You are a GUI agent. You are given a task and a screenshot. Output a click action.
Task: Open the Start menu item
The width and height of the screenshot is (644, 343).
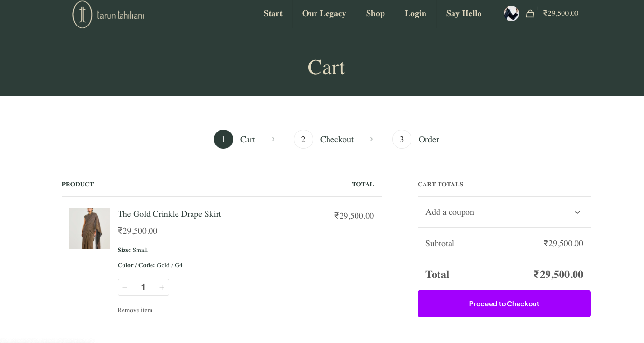click(x=273, y=13)
